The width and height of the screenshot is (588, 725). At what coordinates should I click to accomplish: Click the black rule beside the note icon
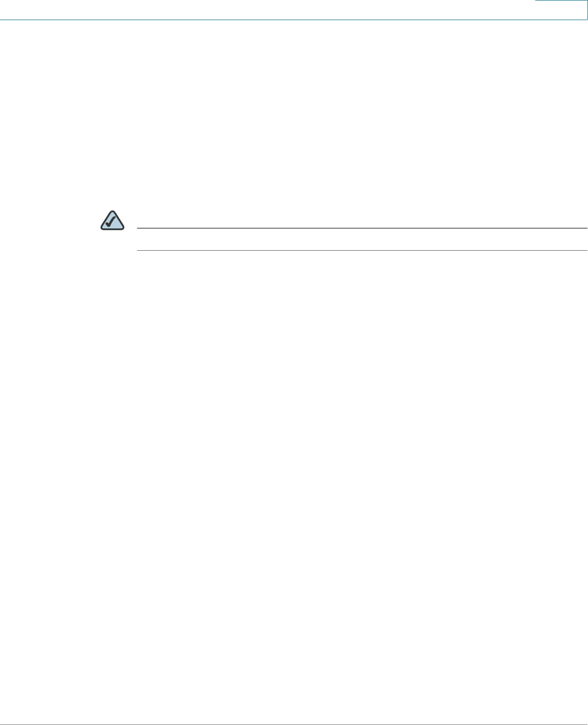[362, 228]
